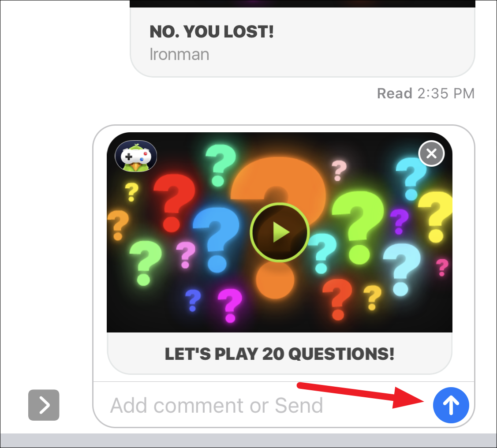Tap the LET'S PLAY 20 QUESTIONS! caption

(279, 354)
